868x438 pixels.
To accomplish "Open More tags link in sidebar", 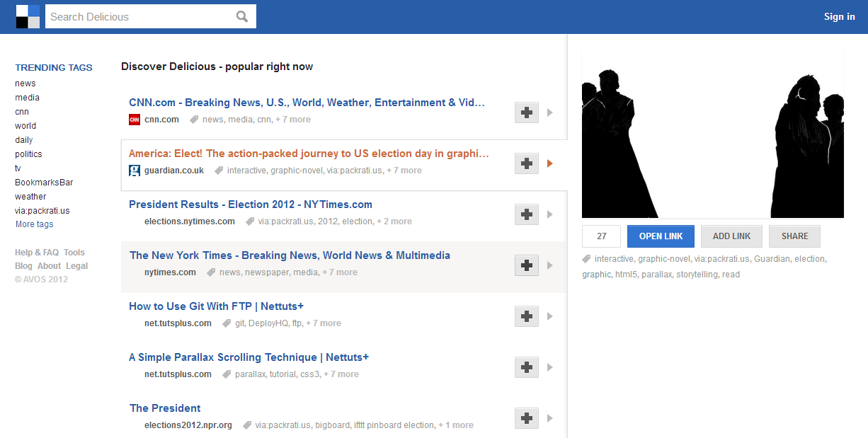I will (35, 224).
